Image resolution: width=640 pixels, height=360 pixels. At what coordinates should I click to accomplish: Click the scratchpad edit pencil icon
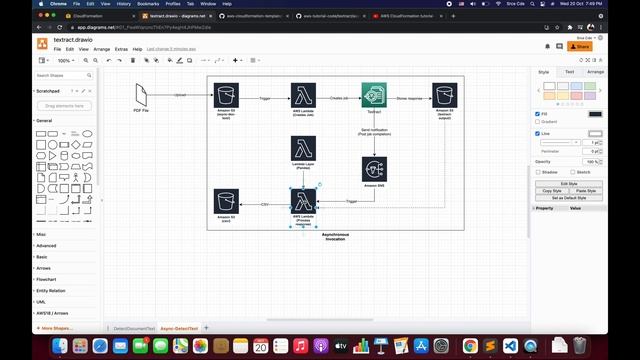[x=84, y=91]
